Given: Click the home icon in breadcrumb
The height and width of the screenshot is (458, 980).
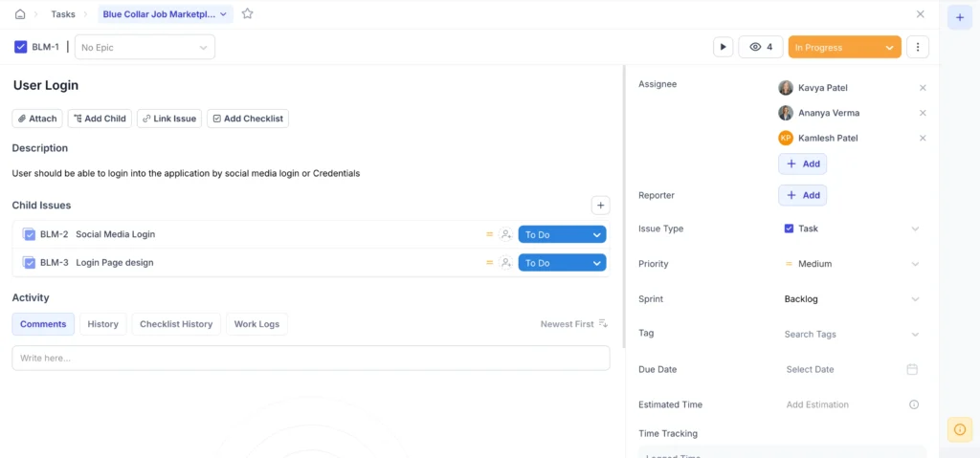Looking at the screenshot, I should coord(20,14).
